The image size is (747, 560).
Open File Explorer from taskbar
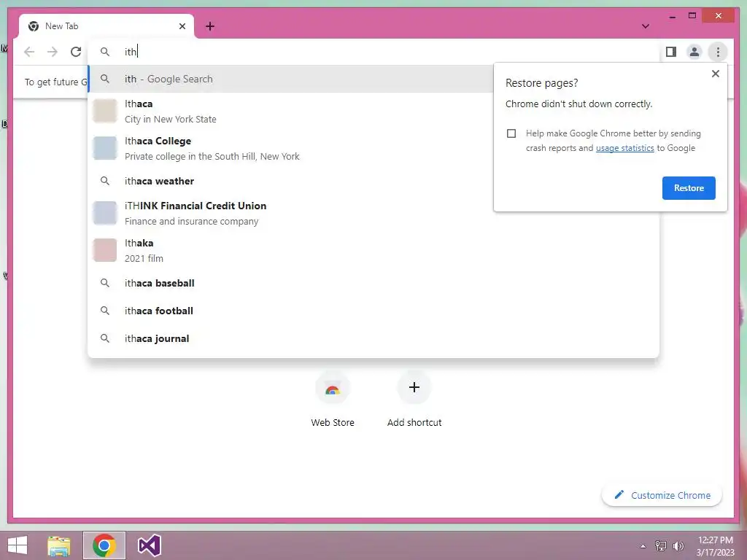click(59, 545)
